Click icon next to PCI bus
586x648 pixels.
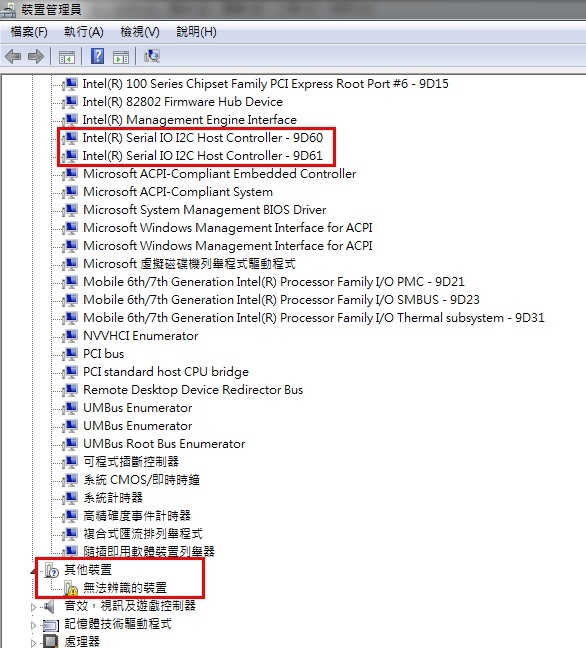click(71, 354)
